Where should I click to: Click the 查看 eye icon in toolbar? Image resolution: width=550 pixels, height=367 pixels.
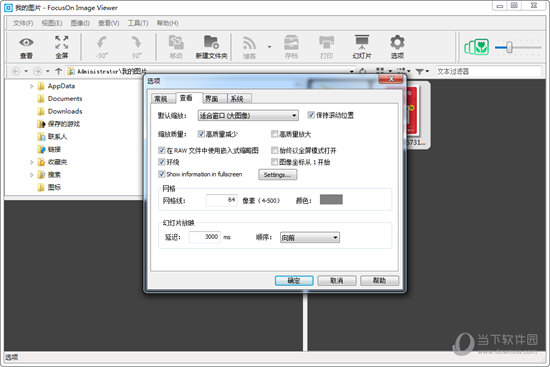(x=26, y=43)
